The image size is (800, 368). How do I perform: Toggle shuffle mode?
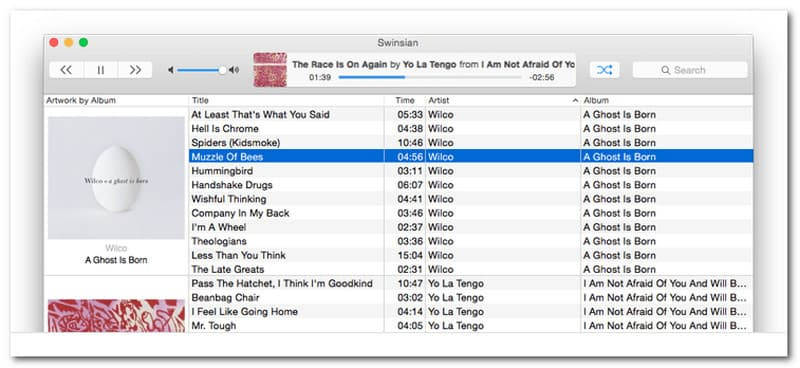[x=605, y=70]
